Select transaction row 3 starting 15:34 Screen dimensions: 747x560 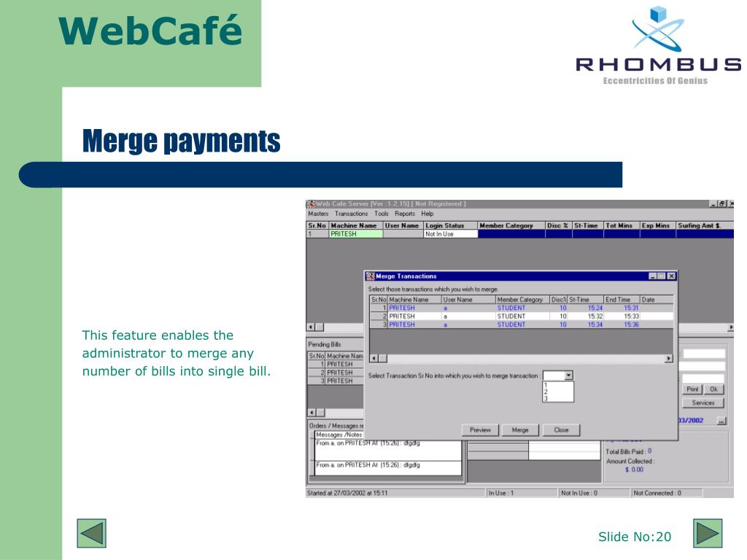pos(521,324)
